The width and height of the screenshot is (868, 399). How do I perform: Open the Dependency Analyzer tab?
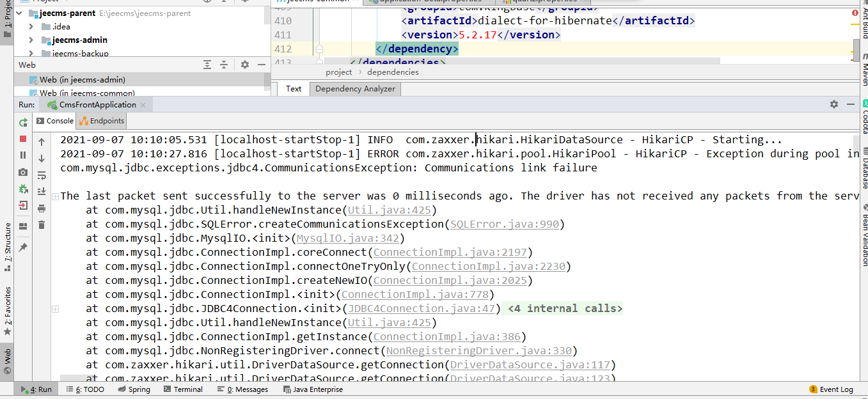tap(355, 89)
